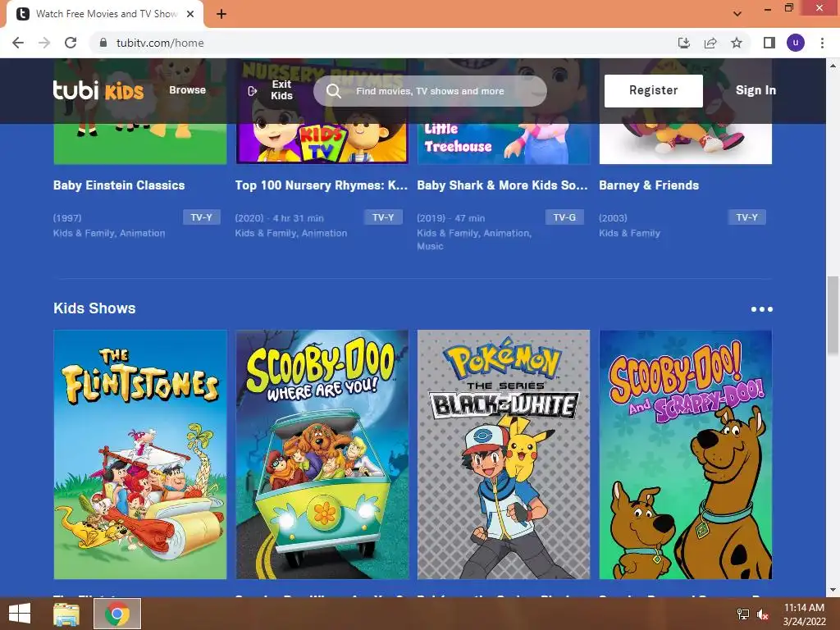
Task: Open File Explorer from the taskbar
Action: [66, 614]
